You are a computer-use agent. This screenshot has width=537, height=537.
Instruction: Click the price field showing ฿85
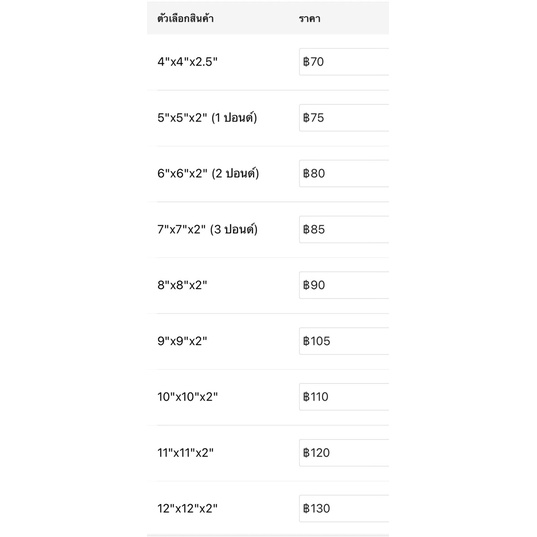tap(344, 229)
